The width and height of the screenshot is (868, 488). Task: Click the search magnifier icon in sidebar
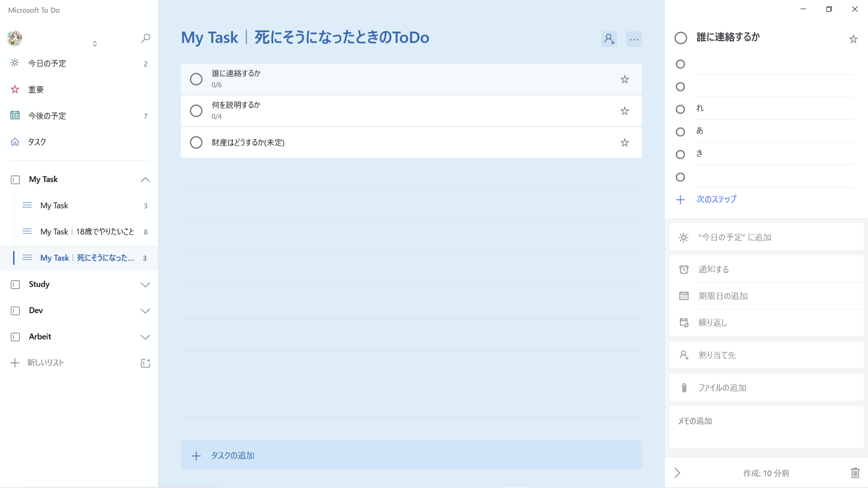click(x=145, y=38)
